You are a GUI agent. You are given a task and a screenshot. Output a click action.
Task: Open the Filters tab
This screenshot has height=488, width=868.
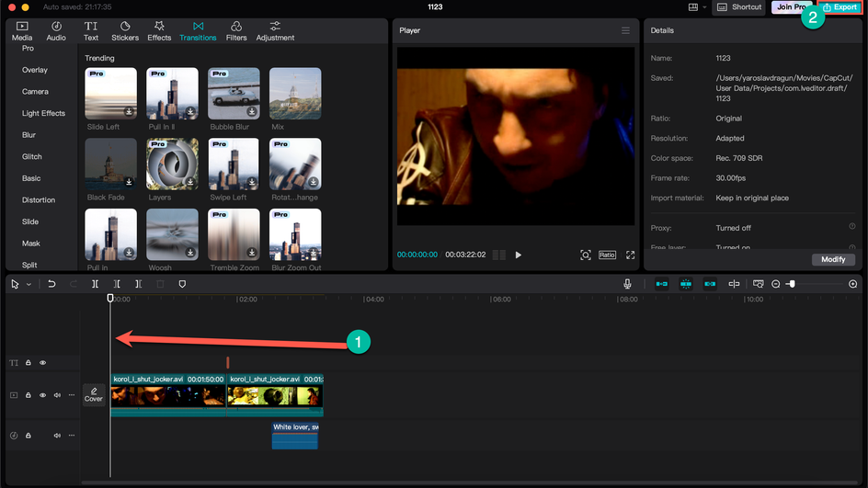click(x=236, y=31)
